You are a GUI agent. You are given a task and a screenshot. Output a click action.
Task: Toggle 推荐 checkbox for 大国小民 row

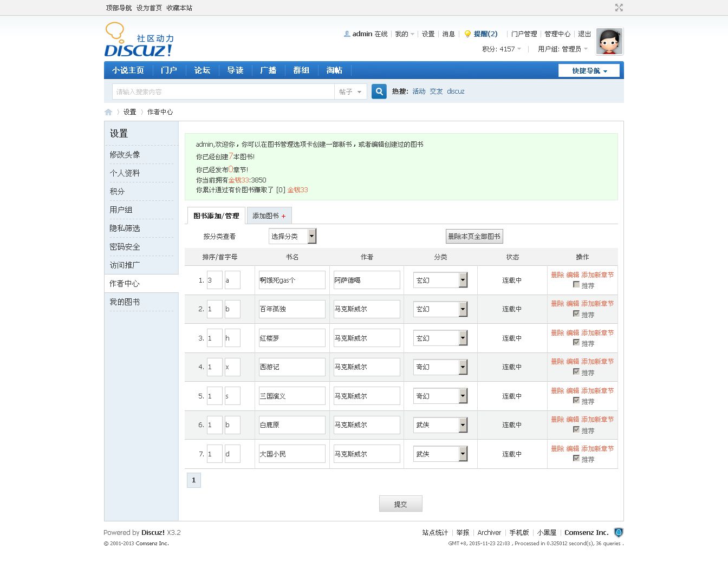point(576,459)
